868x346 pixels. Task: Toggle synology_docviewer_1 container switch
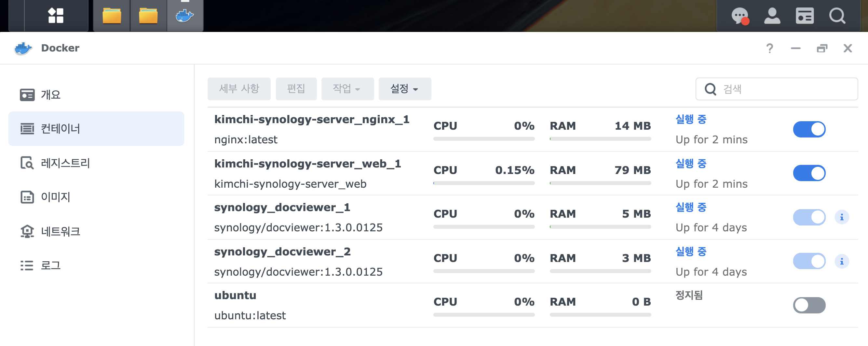pos(809,217)
